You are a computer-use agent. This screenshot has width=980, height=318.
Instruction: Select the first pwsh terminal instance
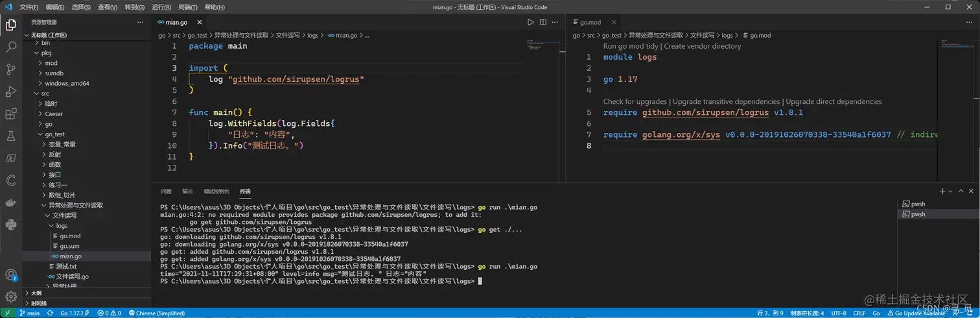pyautogui.click(x=937, y=204)
